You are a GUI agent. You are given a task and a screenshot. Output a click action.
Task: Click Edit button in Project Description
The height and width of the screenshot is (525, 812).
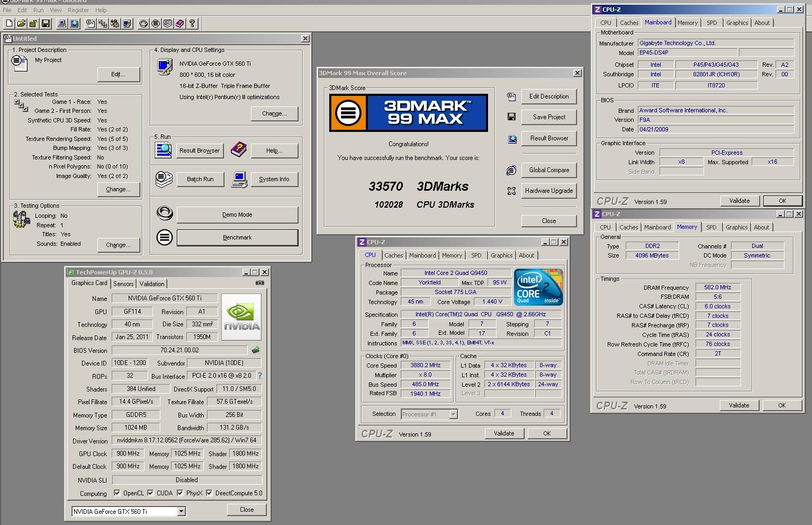tap(119, 74)
